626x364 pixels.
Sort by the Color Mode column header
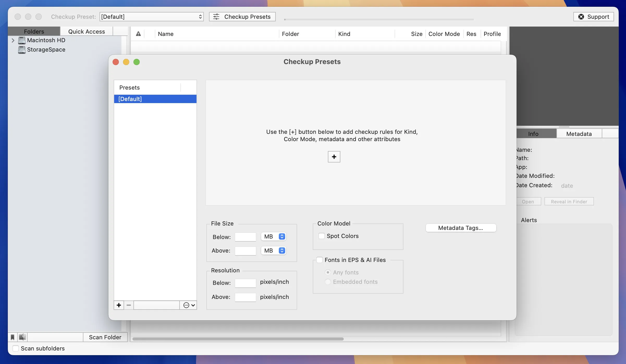coord(444,34)
